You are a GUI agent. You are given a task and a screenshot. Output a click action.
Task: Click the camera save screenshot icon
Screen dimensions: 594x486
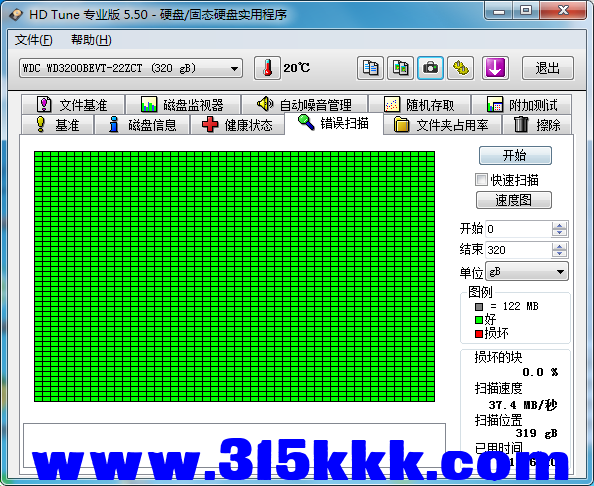[x=430, y=68]
